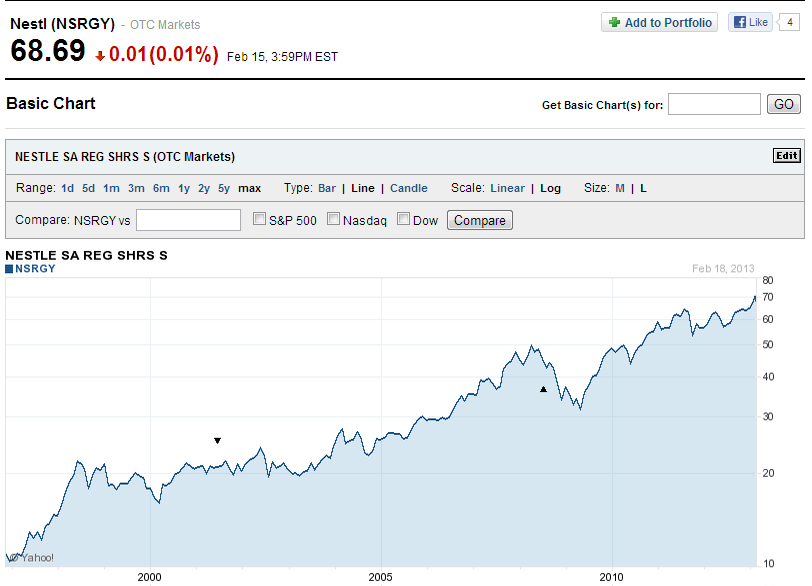Screen dimensions: 812x586
Task: Click the 2010 x-axis label
Action: coord(612,577)
